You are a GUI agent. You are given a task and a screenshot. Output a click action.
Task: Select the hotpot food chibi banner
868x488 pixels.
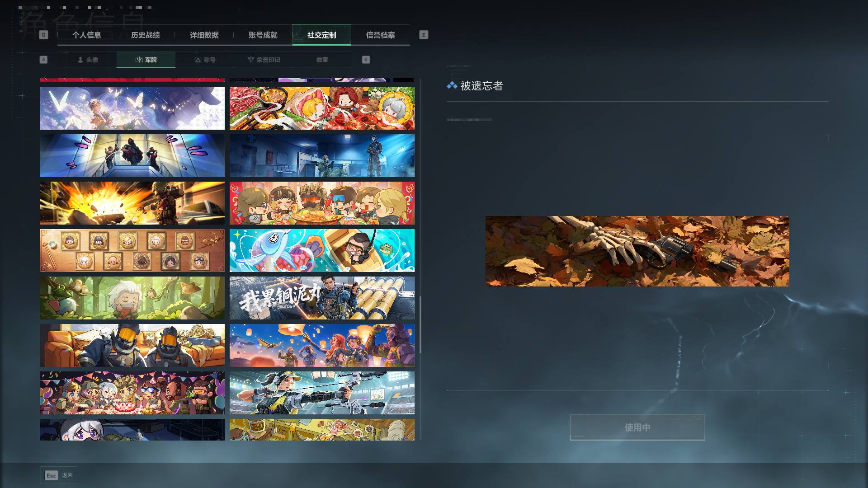coord(322,108)
